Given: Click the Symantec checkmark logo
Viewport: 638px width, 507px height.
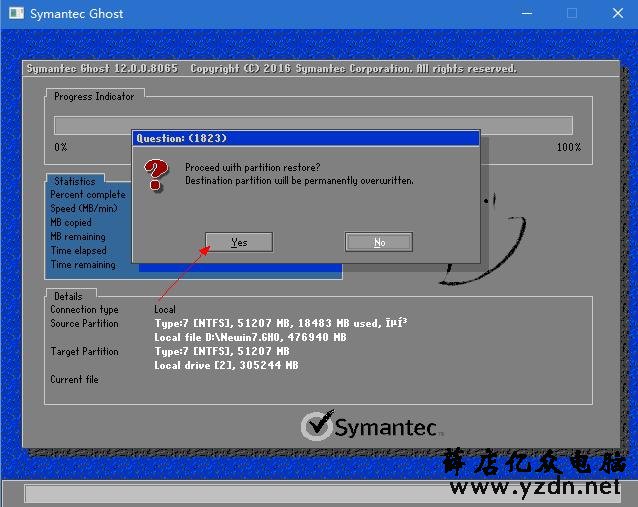Looking at the screenshot, I should pos(318,426).
